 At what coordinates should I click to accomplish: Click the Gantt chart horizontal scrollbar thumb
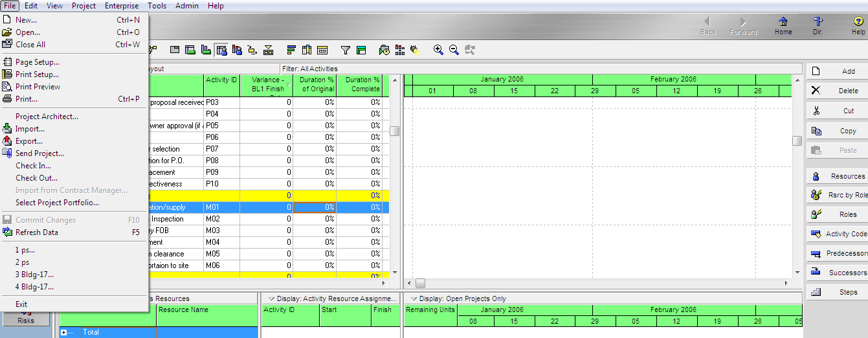click(420, 283)
